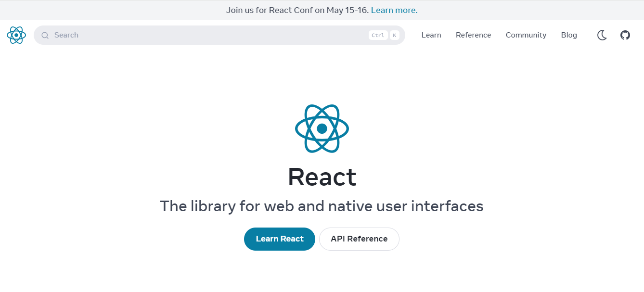This screenshot has width=644, height=292.
Task: Click the React logo in the navigation bar
Action: 16,35
